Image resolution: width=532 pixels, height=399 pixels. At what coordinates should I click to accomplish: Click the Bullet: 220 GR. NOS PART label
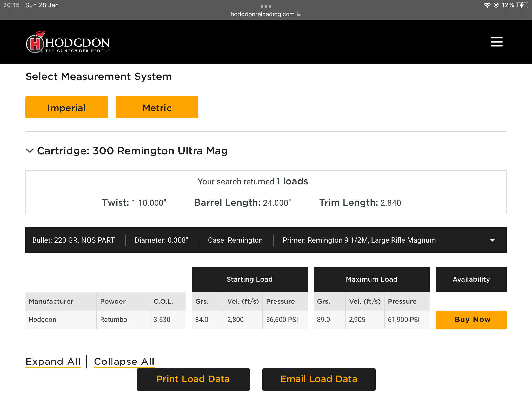click(74, 240)
